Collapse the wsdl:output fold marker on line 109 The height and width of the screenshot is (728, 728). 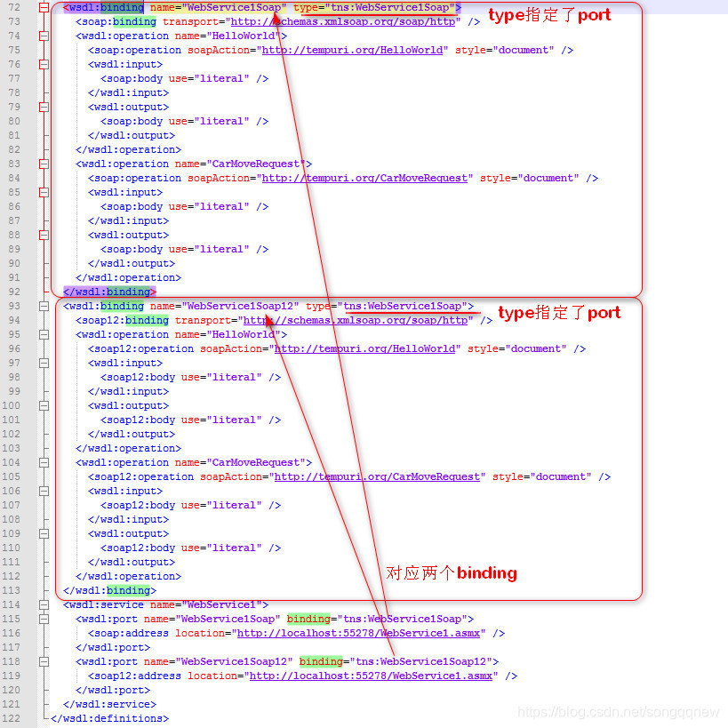click(x=44, y=533)
